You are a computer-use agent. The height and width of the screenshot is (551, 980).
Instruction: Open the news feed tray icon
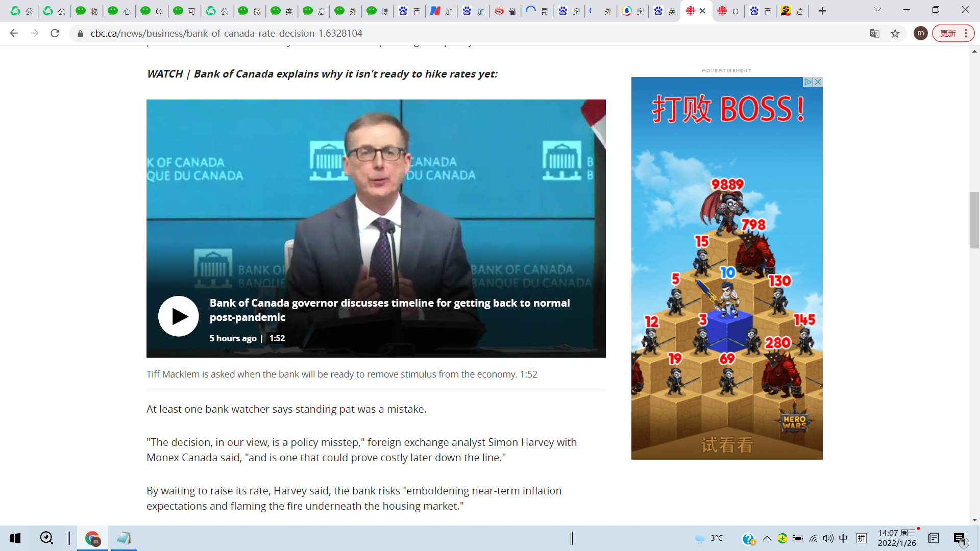pos(934,538)
